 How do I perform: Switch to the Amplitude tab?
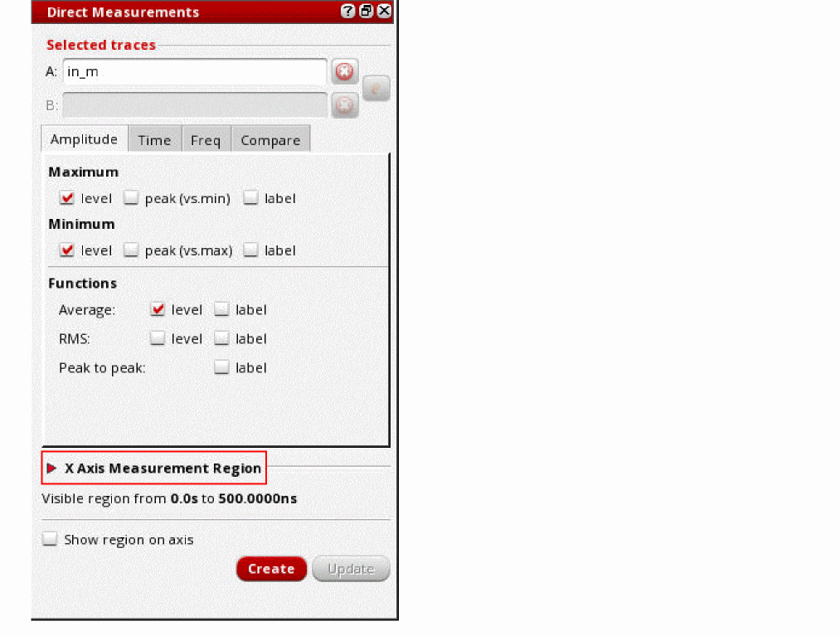(x=84, y=139)
